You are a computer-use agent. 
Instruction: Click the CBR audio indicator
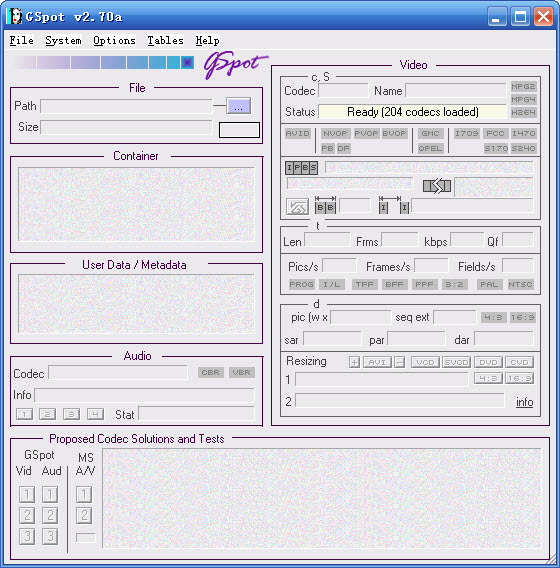(x=210, y=372)
